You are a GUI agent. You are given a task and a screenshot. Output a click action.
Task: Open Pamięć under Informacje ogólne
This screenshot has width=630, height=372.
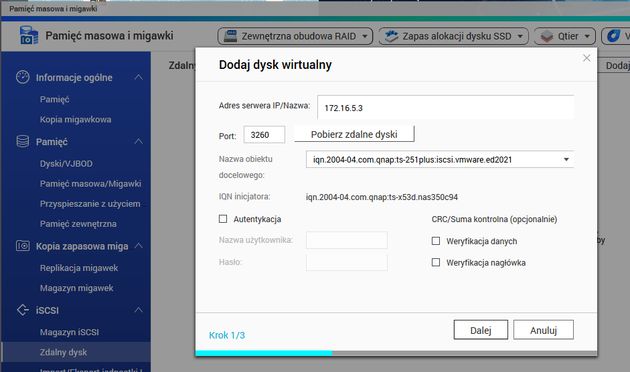tap(55, 99)
